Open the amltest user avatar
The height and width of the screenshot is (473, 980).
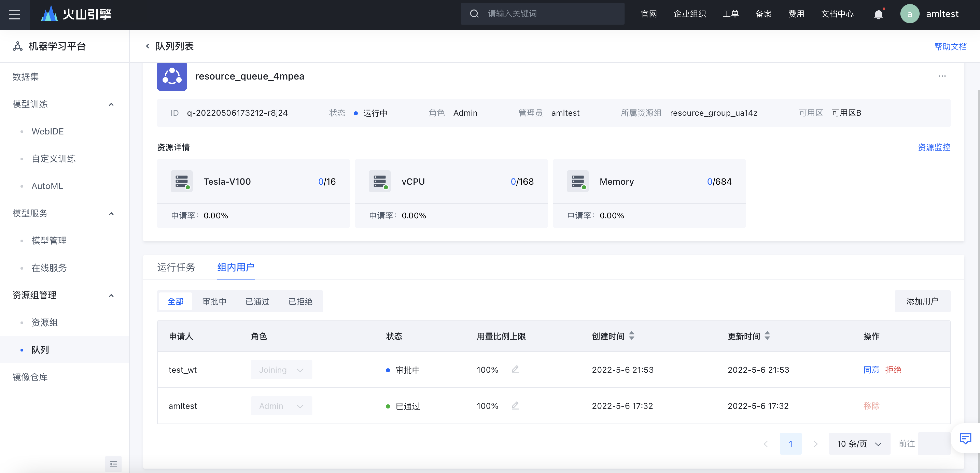910,14
